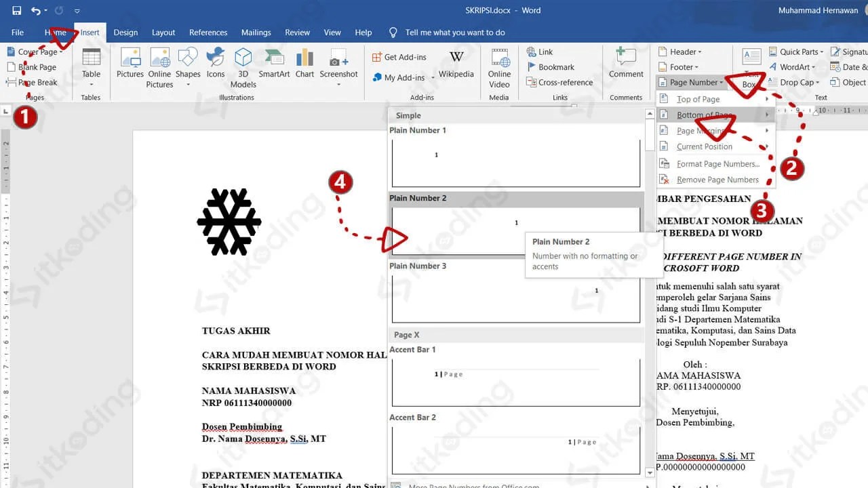The width and height of the screenshot is (868, 488).
Task: Click Get Add-ins
Action: (x=399, y=58)
